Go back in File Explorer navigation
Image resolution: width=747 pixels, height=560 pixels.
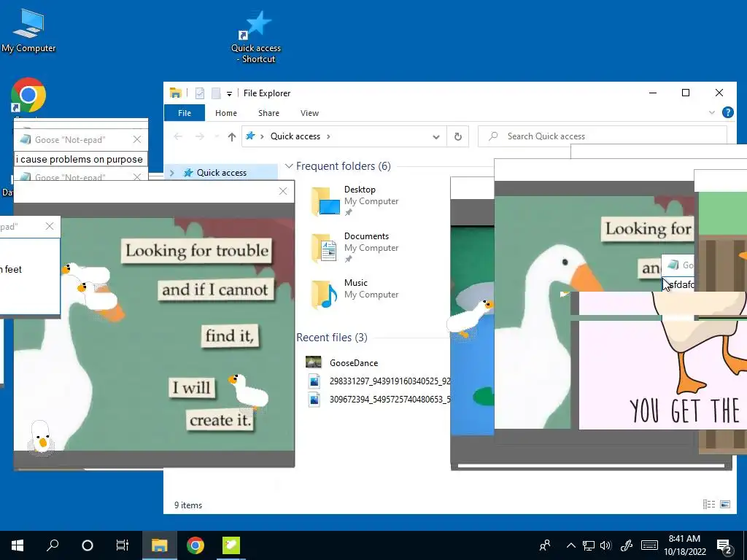coord(178,136)
